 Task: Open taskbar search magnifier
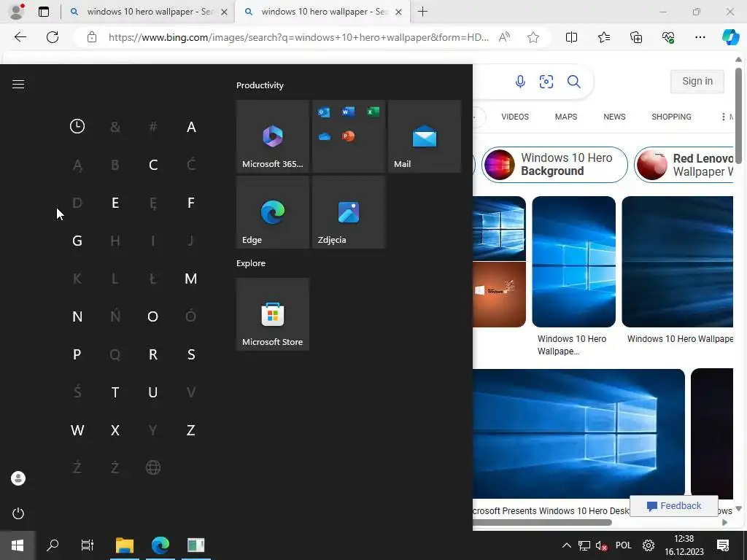(53, 545)
